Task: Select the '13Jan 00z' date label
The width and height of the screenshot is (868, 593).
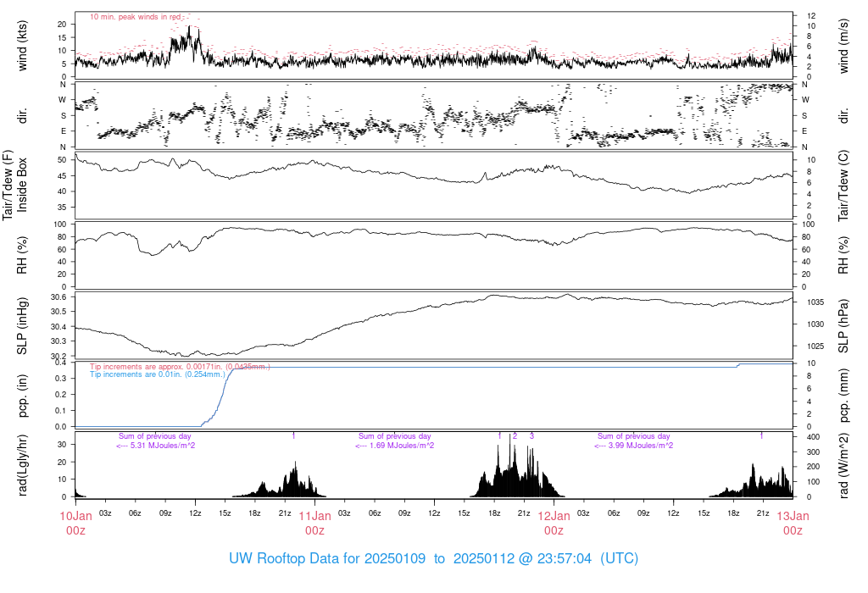Action: [793, 524]
